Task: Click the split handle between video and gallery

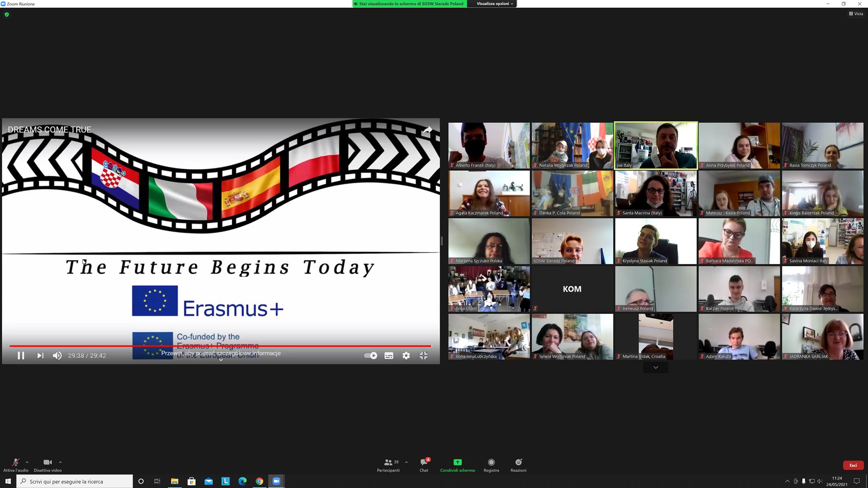Action: pos(442,241)
